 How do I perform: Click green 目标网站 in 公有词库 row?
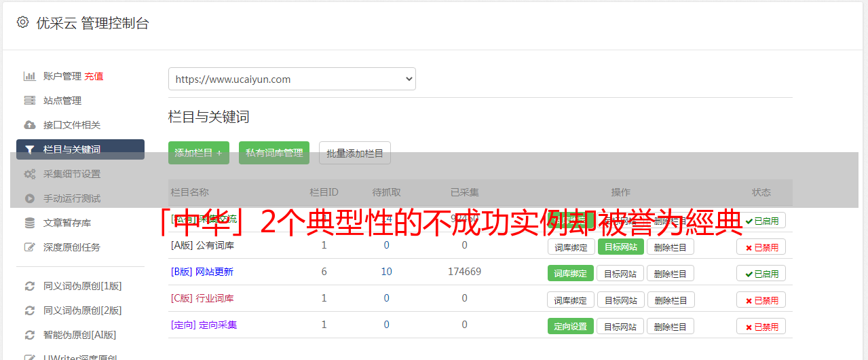621,247
